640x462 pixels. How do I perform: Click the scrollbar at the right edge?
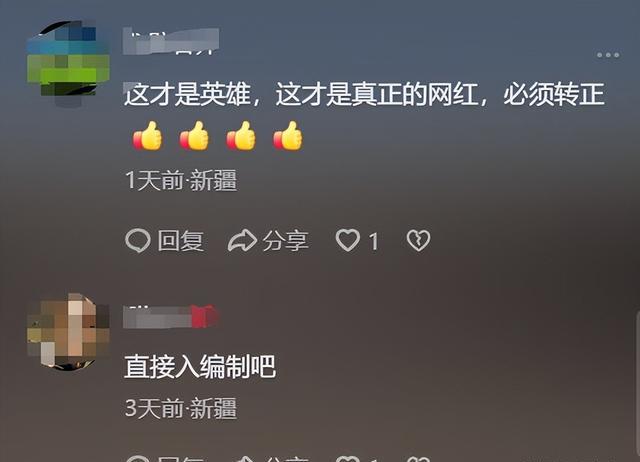[x=638, y=385]
